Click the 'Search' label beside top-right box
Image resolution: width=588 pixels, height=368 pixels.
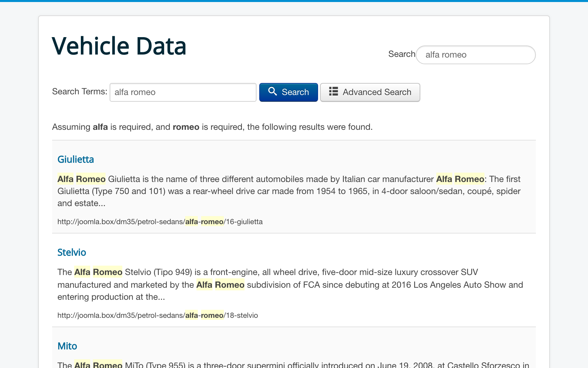tap(401, 54)
